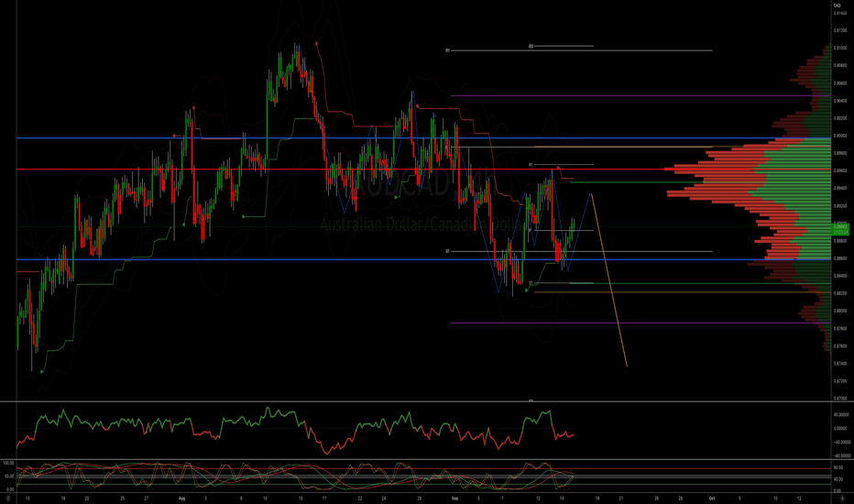
Task: Click the 100.00 left axis label
Action: 8,463
